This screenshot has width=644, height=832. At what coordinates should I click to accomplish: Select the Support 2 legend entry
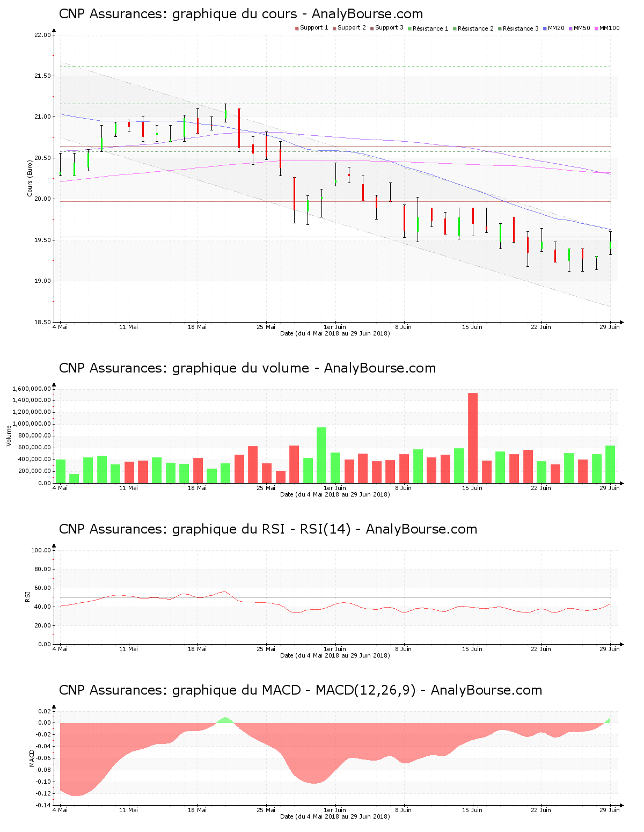click(x=349, y=28)
